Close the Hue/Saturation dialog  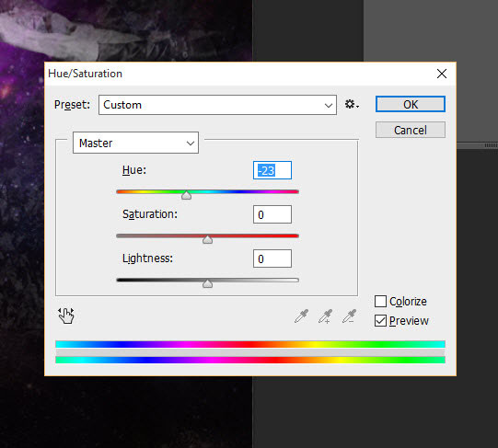tap(442, 74)
